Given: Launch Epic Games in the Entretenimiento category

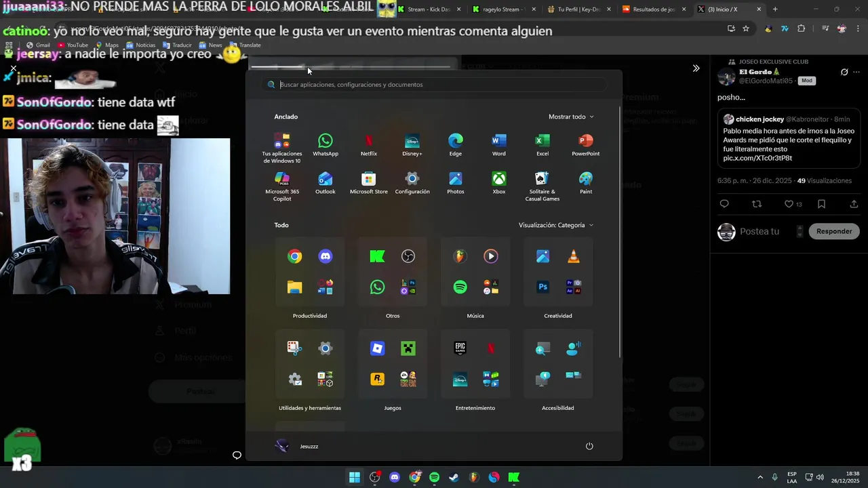Looking at the screenshot, I should [x=460, y=348].
